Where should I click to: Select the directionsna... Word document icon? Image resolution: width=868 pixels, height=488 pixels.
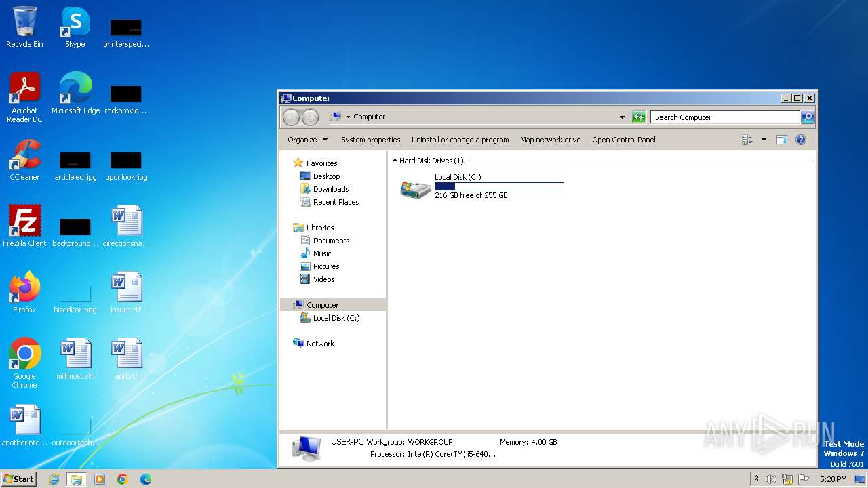(x=126, y=226)
